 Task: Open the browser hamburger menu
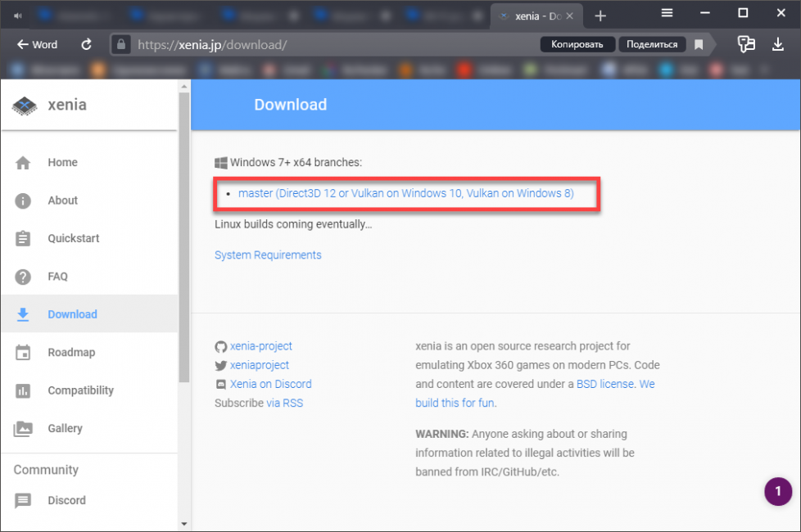pos(667,13)
